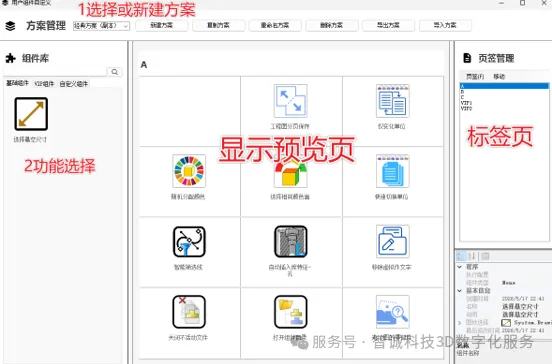
Task: Click the folder with pencil icon
Action: [x=393, y=241]
